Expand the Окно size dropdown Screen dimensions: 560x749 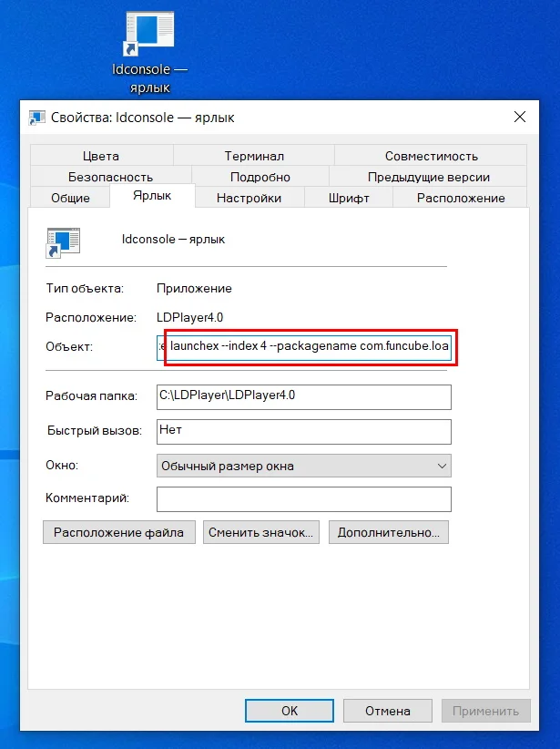(x=303, y=466)
